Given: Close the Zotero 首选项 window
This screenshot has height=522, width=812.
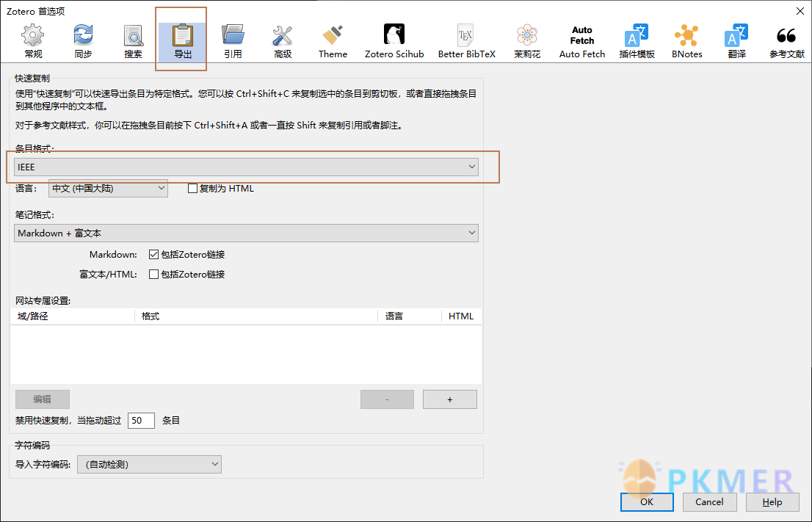Looking at the screenshot, I should point(800,11).
